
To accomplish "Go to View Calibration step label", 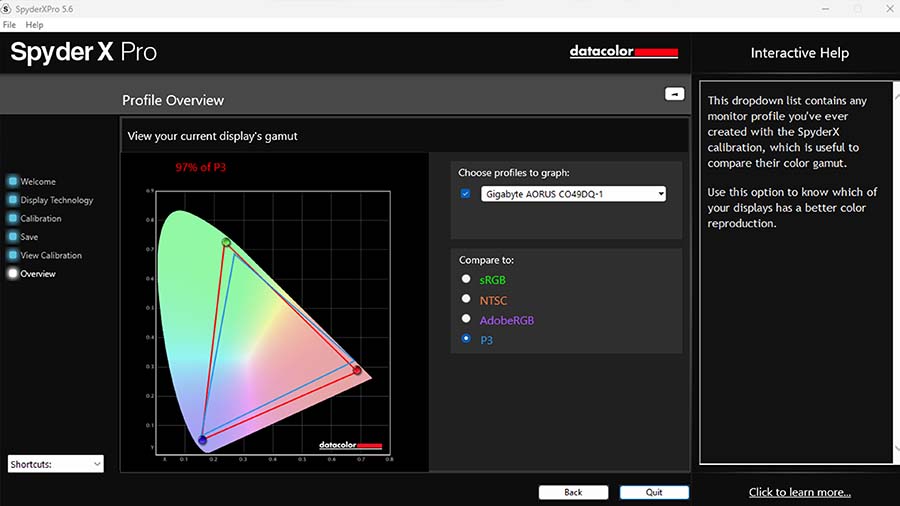I will pos(51,255).
